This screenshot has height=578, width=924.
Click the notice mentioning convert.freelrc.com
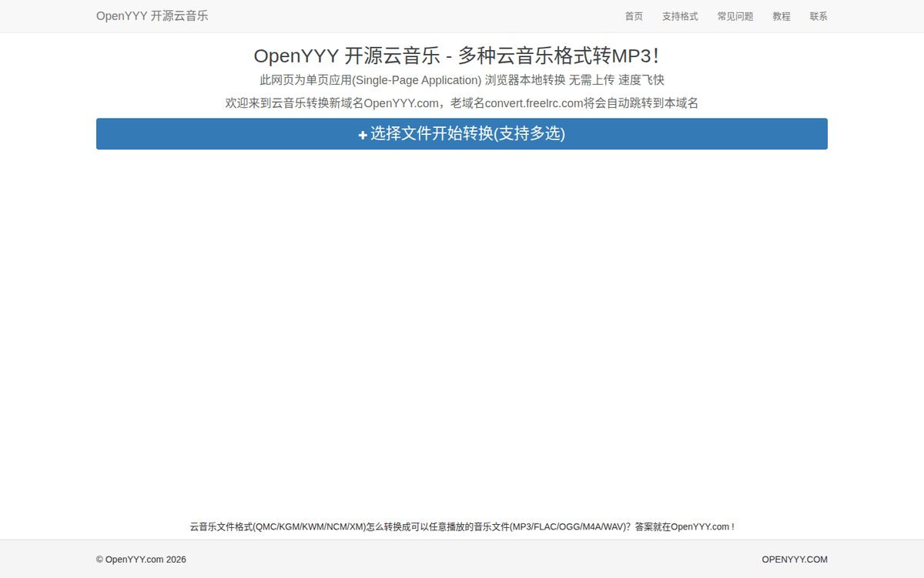[462, 103]
